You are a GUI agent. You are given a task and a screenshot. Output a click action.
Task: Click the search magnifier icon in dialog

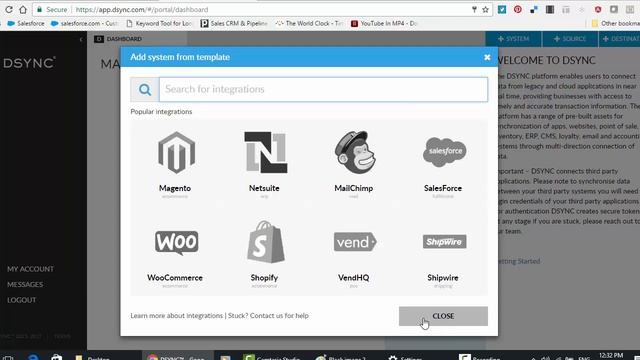tap(145, 89)
